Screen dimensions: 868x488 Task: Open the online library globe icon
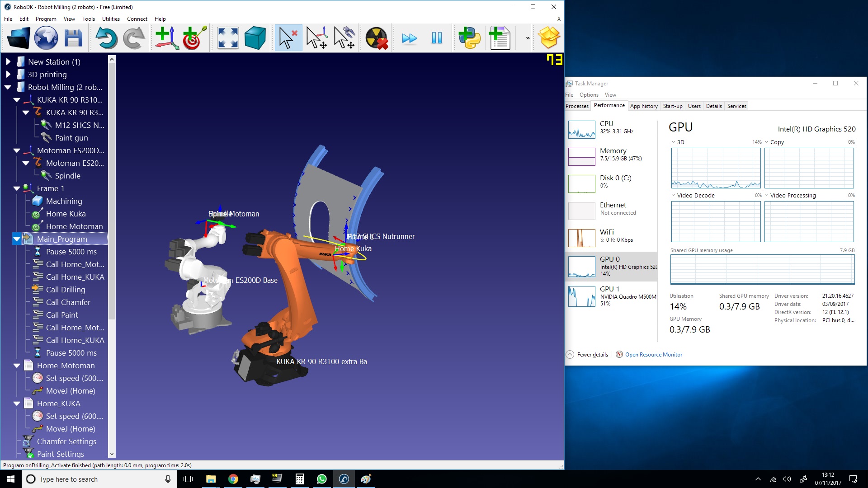pos(46,38)
